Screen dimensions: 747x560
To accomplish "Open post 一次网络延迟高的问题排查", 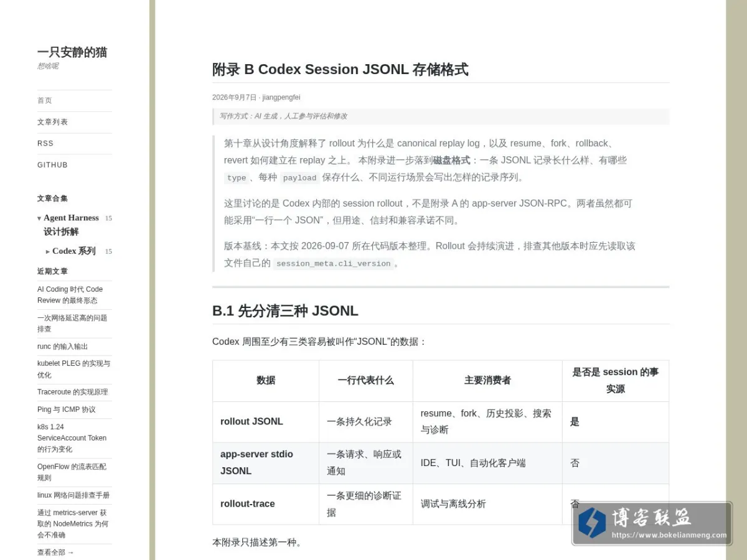I will tap(72, 324).
